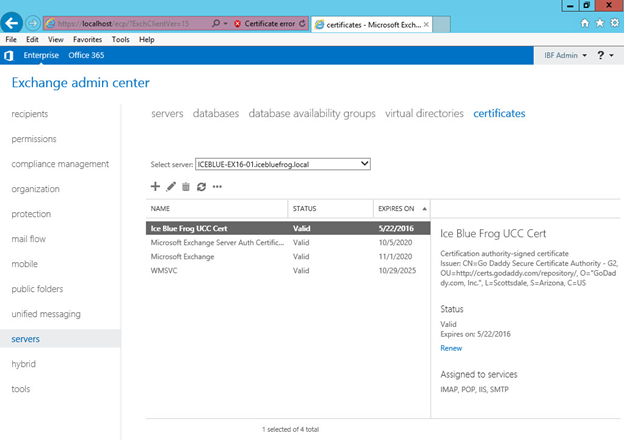Open mail flow in the left navigation
The height and width of the screenshot is (447, 624).
pos(29,239)
